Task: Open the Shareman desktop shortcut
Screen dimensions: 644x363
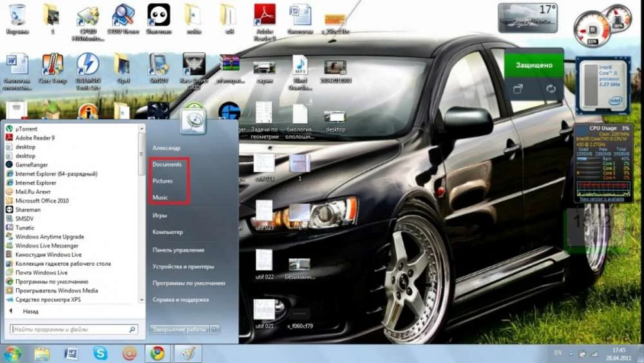Action: [158, 19]
